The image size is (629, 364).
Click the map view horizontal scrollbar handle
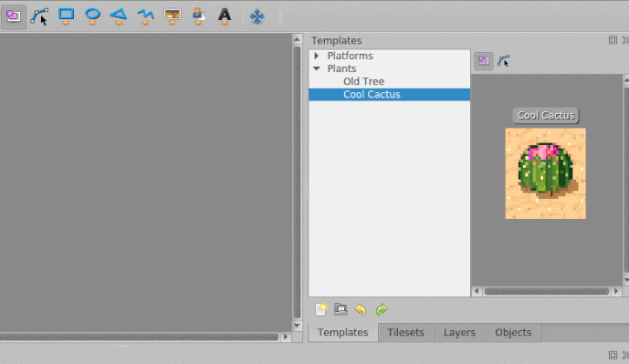[139, 338]
